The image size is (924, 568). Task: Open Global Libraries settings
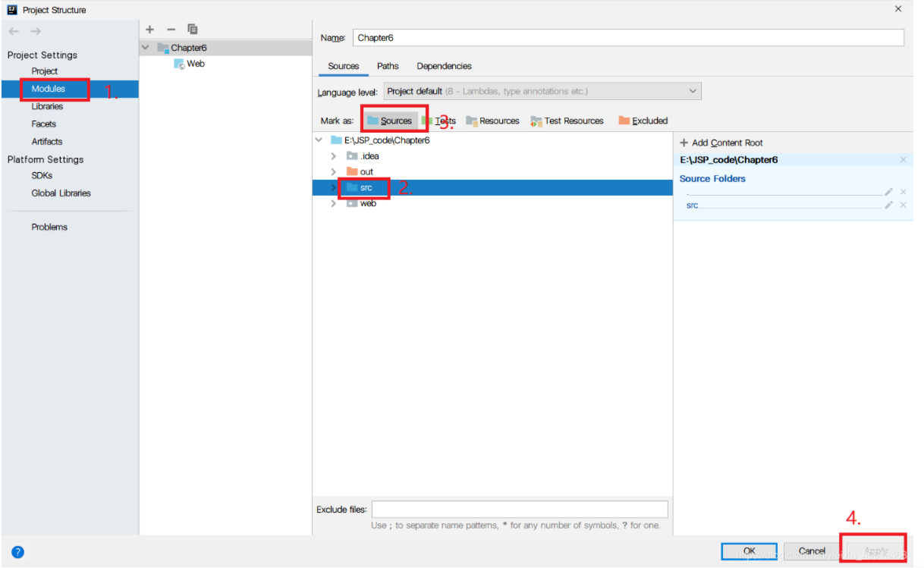click(x=61, y=193)
